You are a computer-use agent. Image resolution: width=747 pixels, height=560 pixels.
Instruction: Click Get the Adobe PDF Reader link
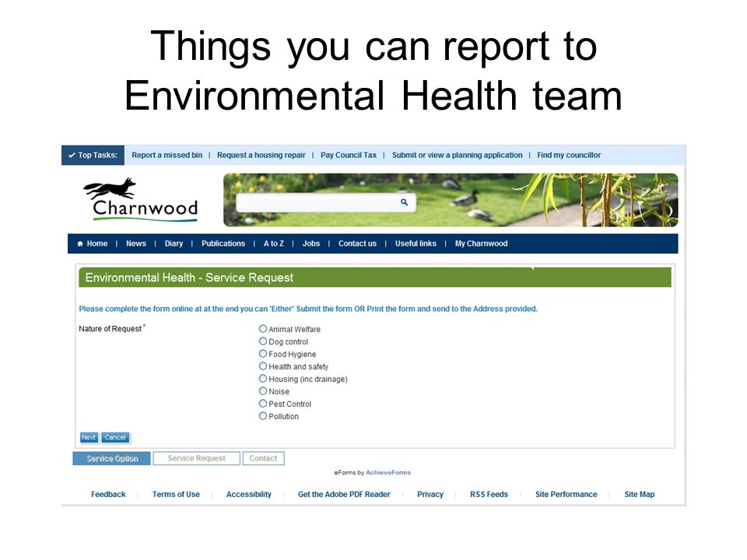pyautogui.click(x=344, y=495)
